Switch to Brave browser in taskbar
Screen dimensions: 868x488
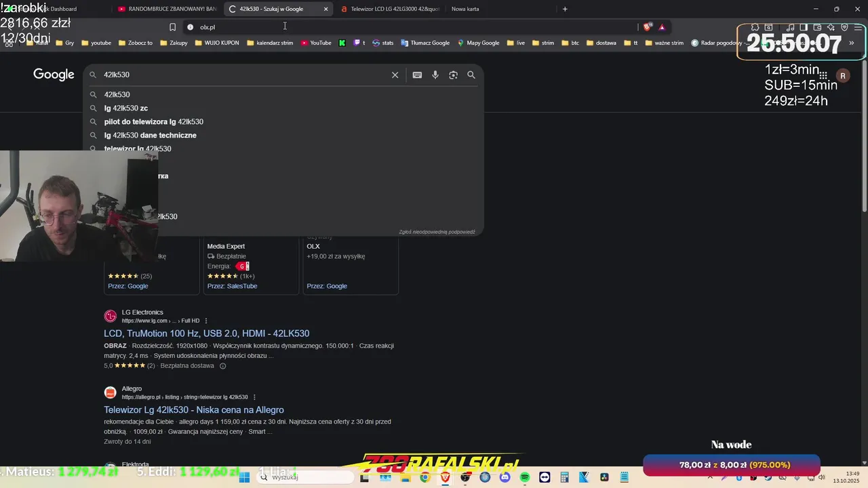click(445, 477)
